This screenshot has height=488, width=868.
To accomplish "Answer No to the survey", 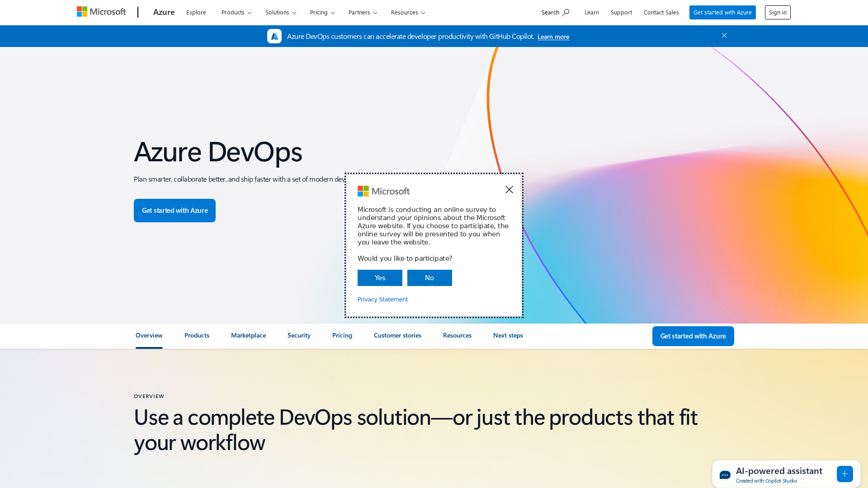I will click(x=429, y=278).
